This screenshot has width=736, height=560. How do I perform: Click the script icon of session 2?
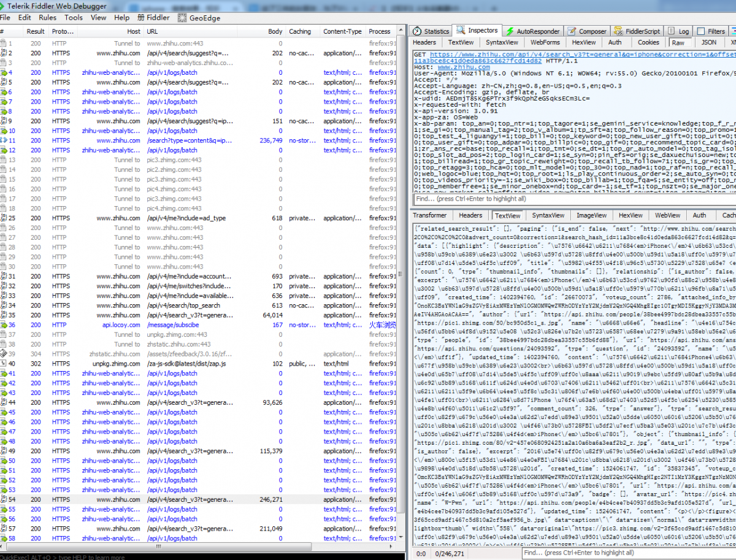click(3, 53)
